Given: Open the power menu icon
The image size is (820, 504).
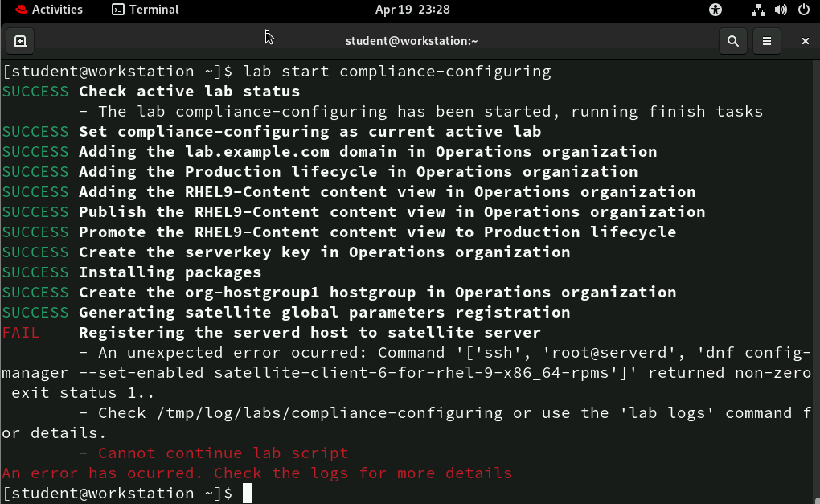Looking at the screenshot, I should click(x=802, y=10).
